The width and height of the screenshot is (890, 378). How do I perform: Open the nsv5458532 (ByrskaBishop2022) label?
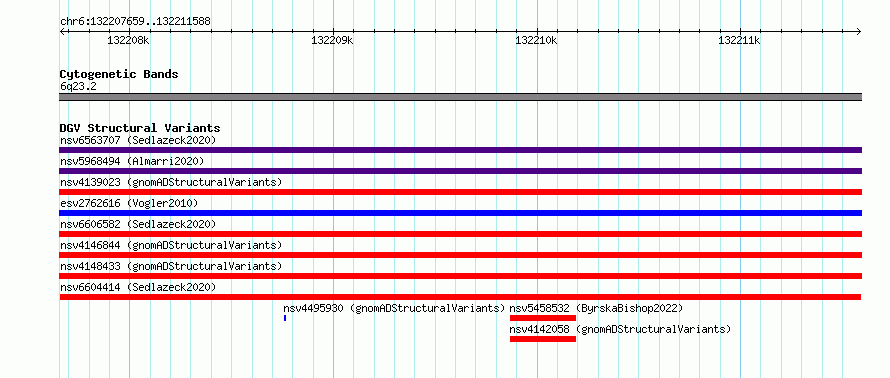[x=596, y=308]
